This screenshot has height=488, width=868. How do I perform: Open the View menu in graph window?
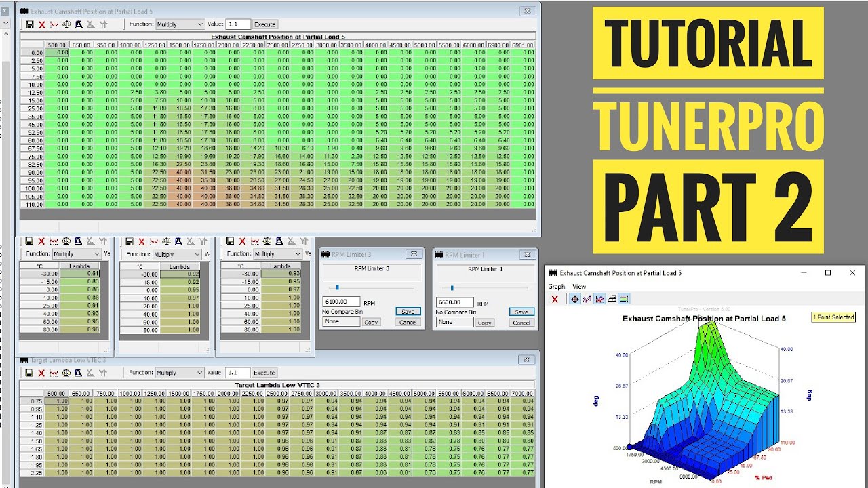pyautogui.click(x=579, y=287)
